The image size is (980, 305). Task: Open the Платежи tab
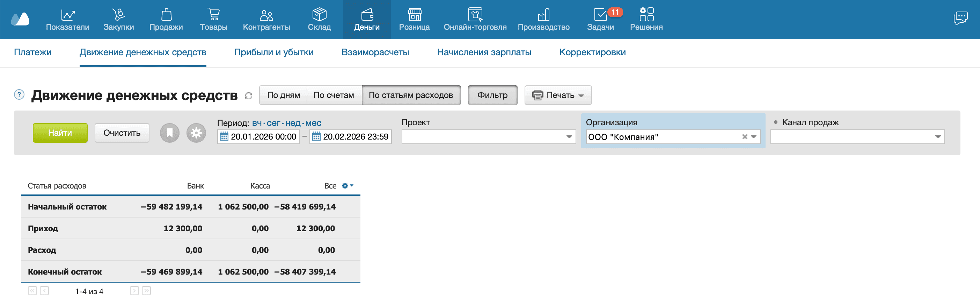click(x=33, y=52)
